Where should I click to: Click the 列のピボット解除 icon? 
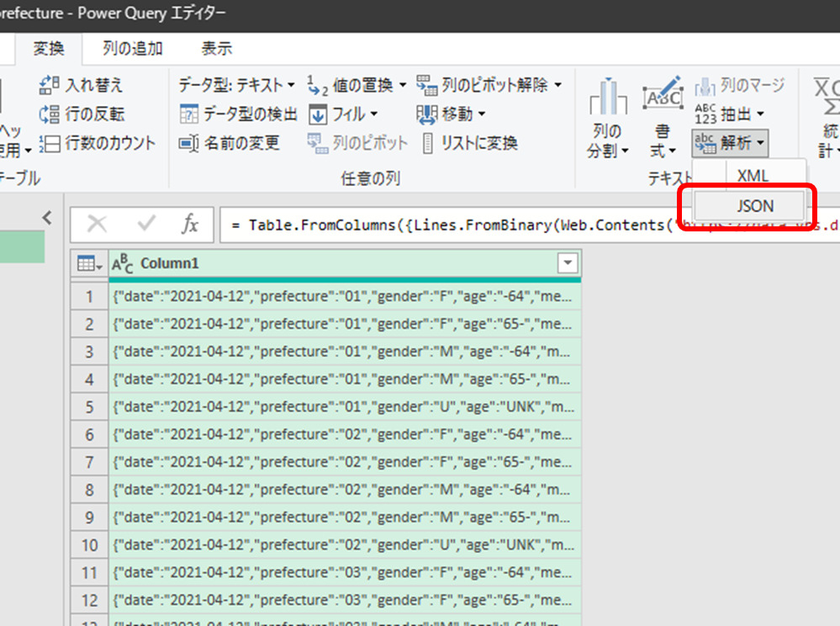tap(426, 85)
